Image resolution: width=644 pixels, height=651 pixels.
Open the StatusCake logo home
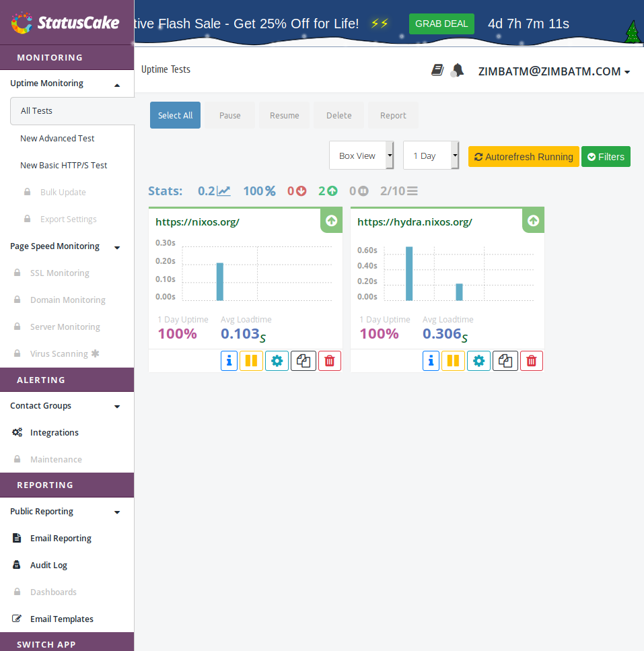coord(65,23)
